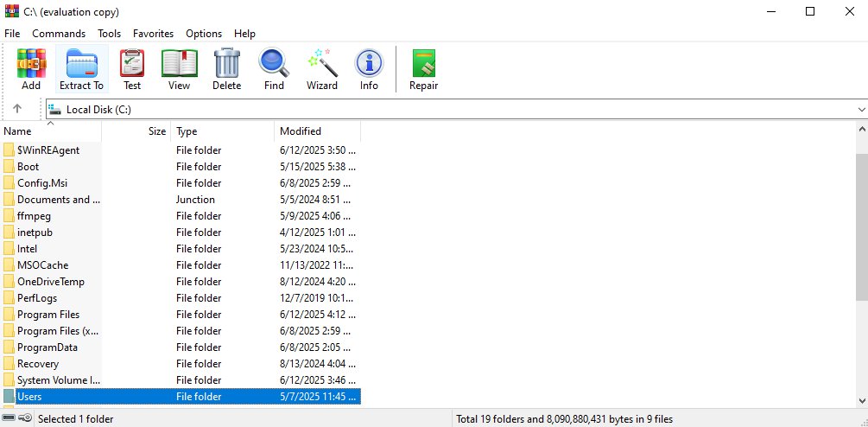Viewport: 868px width, 427px height.
Task: Click the 12/7/2019 modified date cell
Action: click(x=317, y=298)
